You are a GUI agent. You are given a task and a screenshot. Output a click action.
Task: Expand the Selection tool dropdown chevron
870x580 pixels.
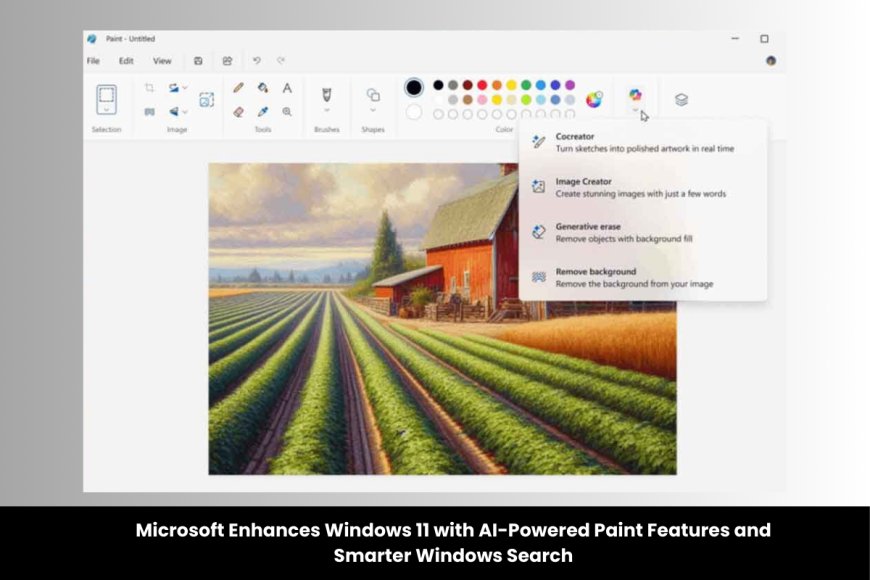[107, 110]
